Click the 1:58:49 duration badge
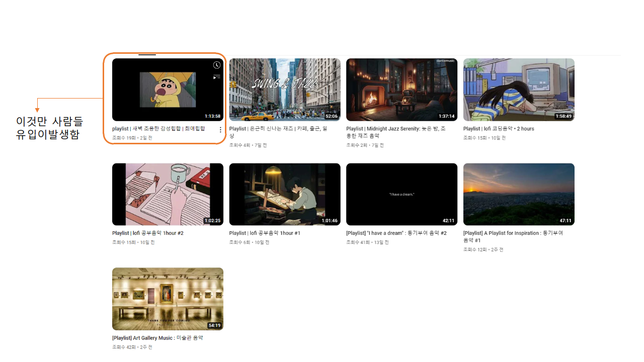The height and width of the screenshot is (362, 644). [564, 116]
